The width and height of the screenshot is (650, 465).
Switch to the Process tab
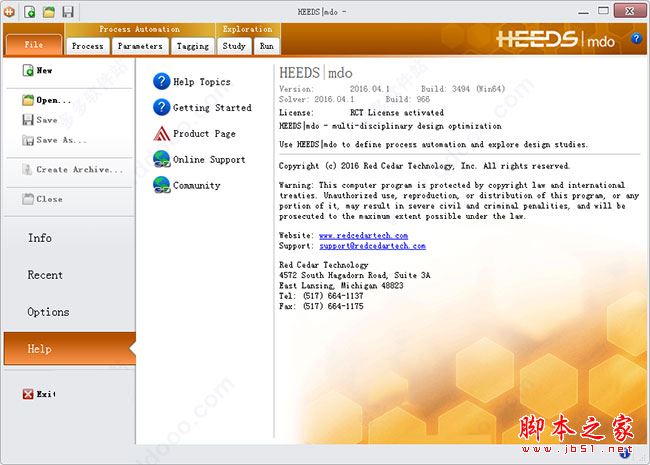pos(87,46)
